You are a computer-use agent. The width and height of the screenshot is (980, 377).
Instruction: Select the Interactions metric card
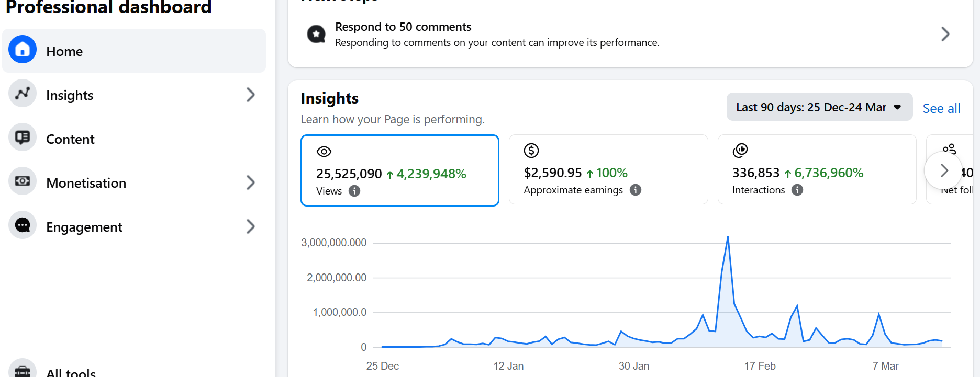[x=816, y=169]
